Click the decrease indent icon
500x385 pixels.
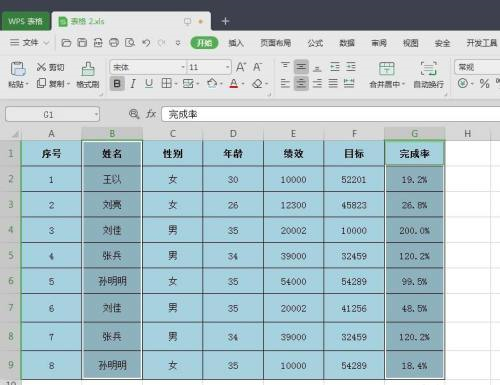click(x=335, y=67)
